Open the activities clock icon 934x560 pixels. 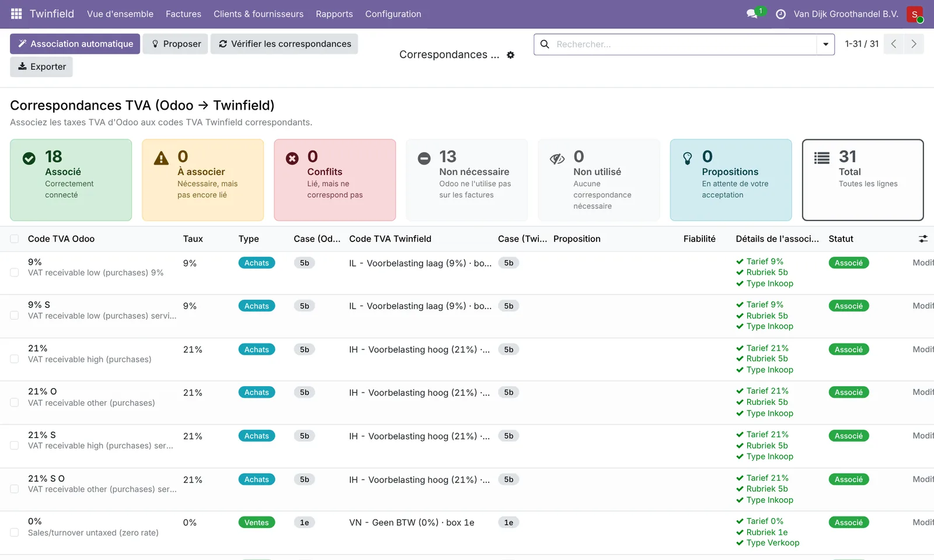tap(780, 14)
